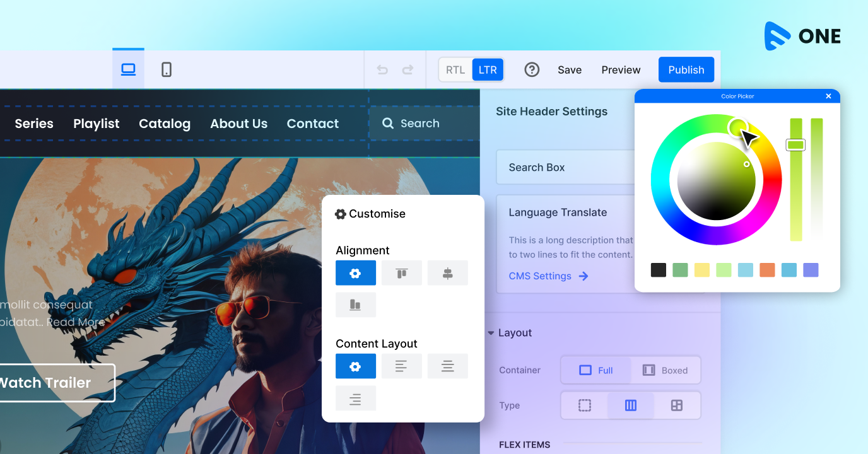Click the undo arrow icon
Viewport: 868px width, 454px height.
click(x=382, y=70)
